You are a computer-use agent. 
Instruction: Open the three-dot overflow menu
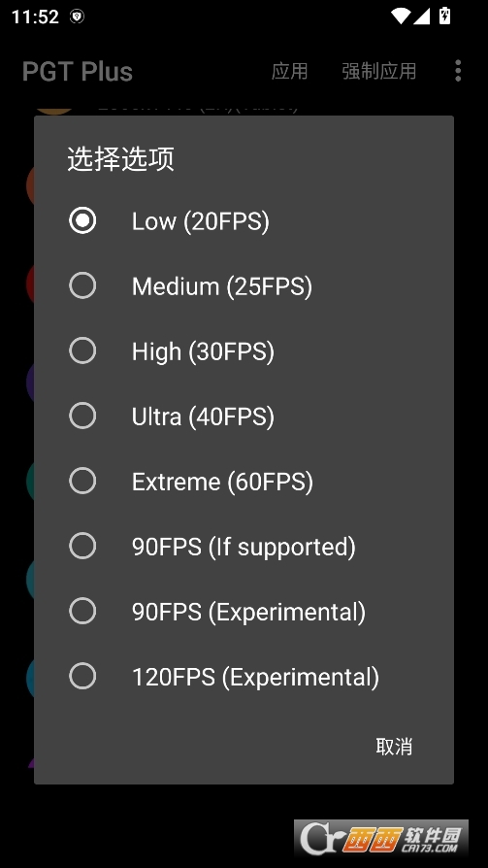[x=458, y=72]
